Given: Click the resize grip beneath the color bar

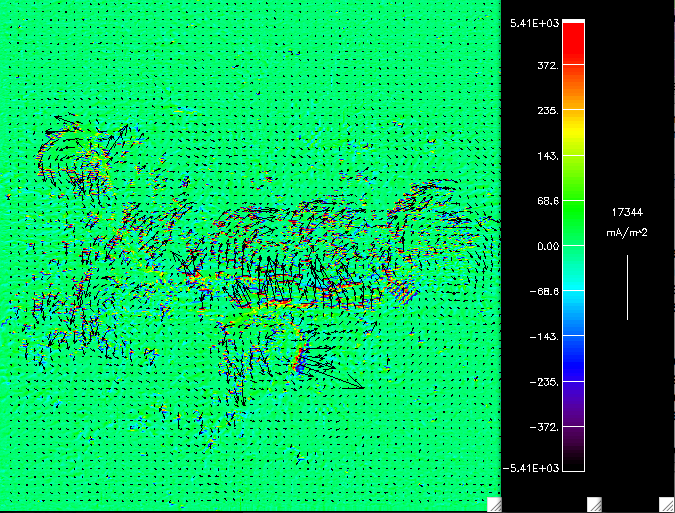Looking at the screenshot, I should [x=594, y=505].
